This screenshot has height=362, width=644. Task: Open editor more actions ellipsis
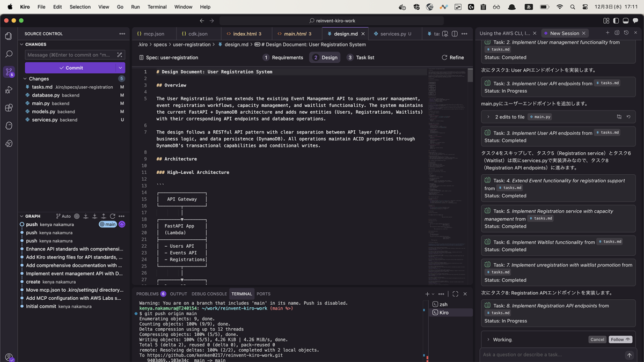(x=464, y=34)
